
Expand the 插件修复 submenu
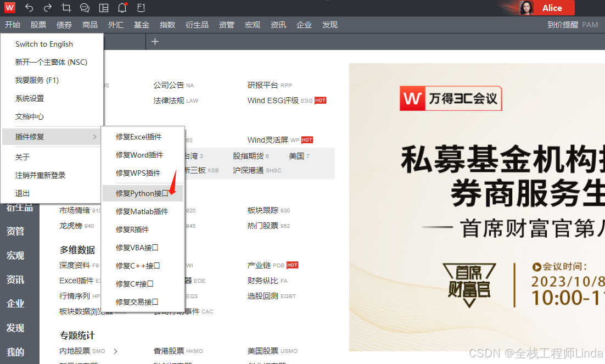[x=52, y=137]
